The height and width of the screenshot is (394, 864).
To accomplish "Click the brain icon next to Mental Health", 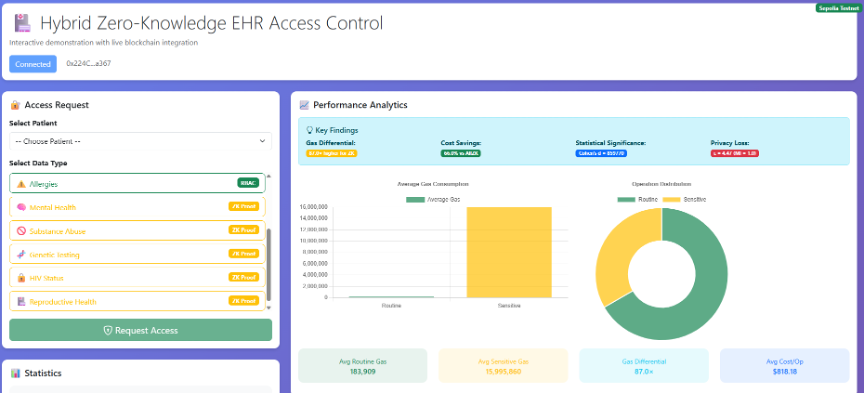I will coord(21,207).
